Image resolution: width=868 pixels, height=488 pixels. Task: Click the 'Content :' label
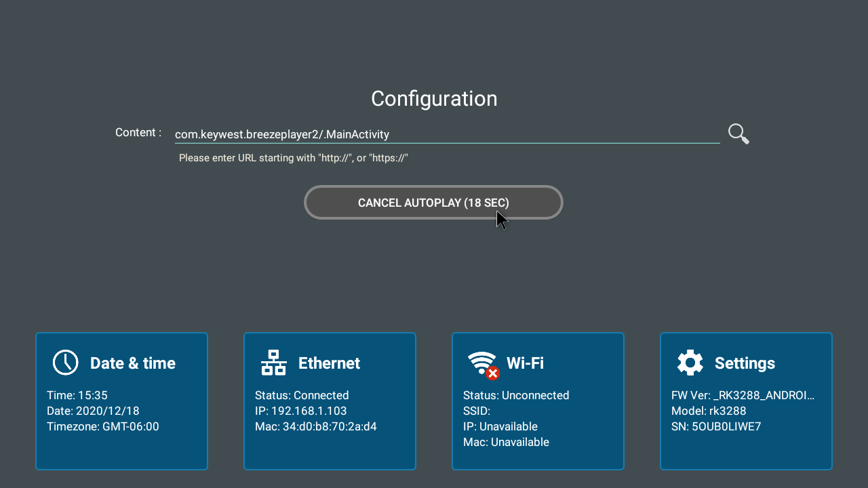[x=138, y=133]
